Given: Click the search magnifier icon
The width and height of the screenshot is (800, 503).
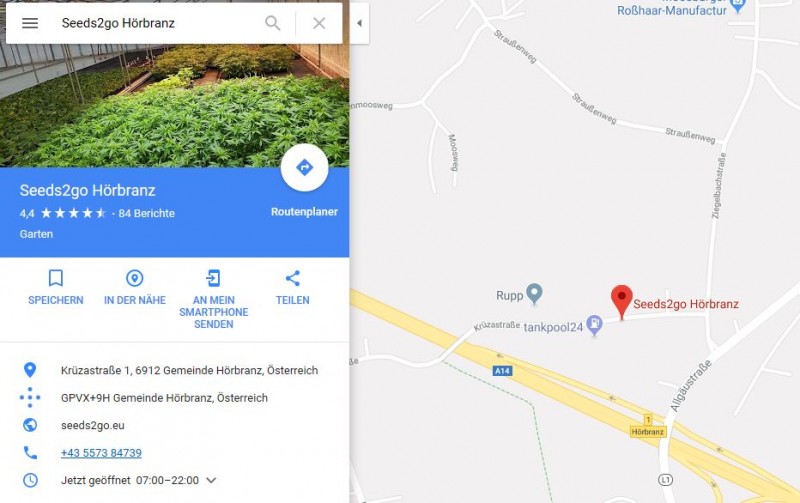Looking at the screenshot, I should 272,23.
